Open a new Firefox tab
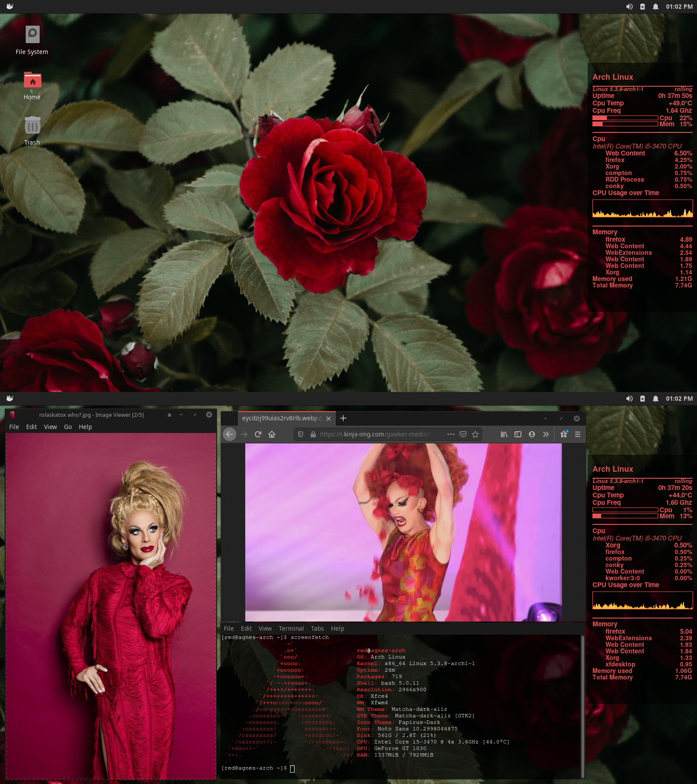The height and width of the screenshot is (784, 697). (343, 418)
